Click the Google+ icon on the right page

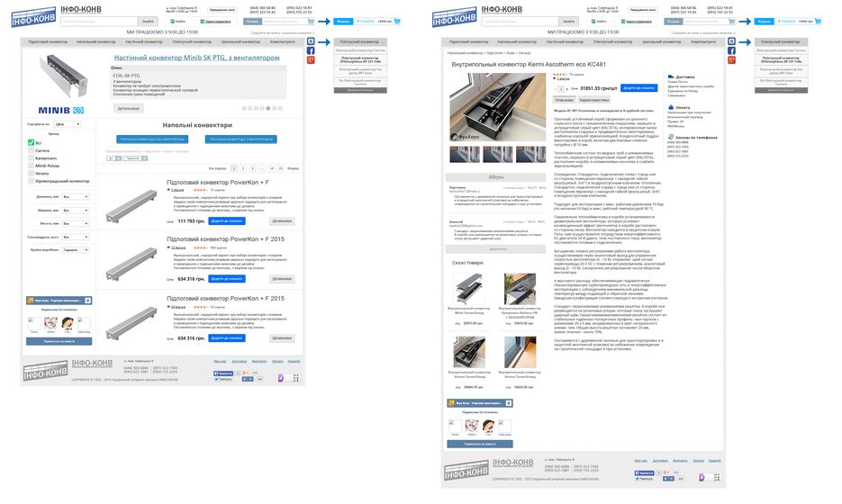731,59
